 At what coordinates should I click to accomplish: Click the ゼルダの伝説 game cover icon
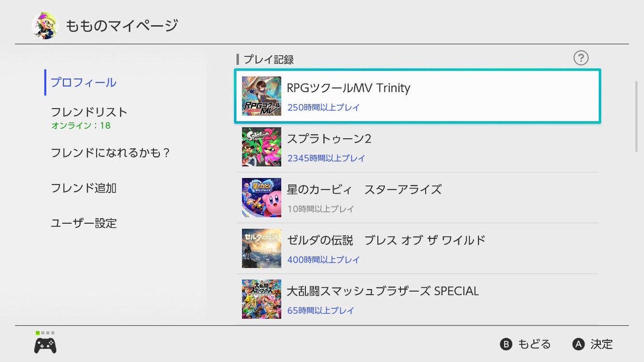click(261, 248)
